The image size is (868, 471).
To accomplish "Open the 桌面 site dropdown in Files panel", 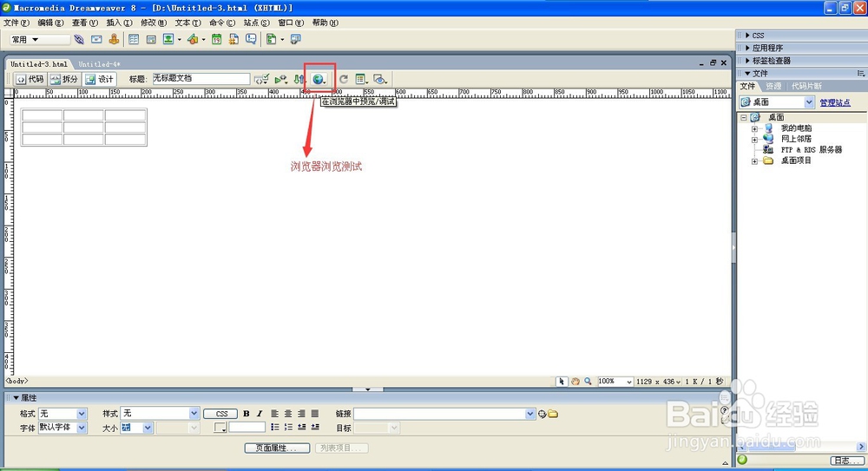I will [809, 102].
